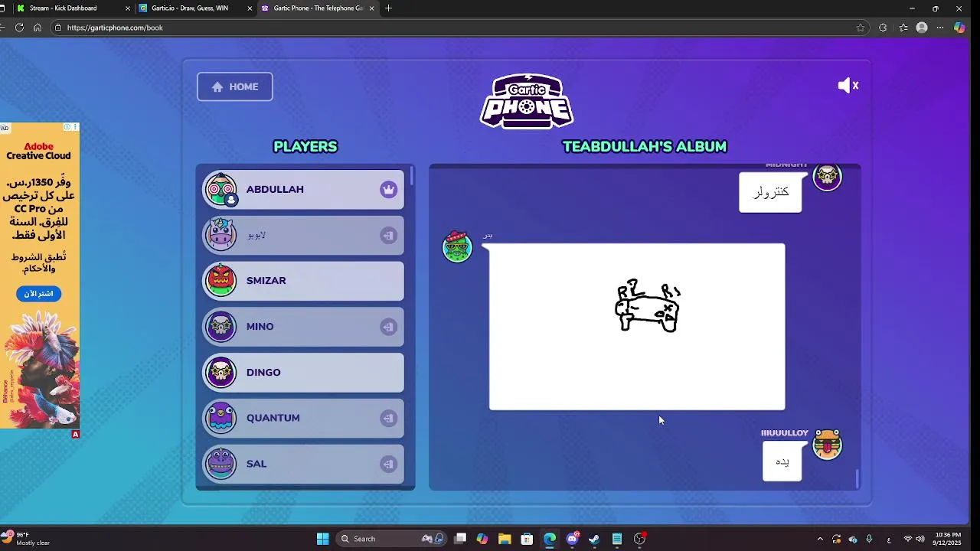Open the Copilot sidebar icon
Screen dimensions: 980x551
(959, 28)
